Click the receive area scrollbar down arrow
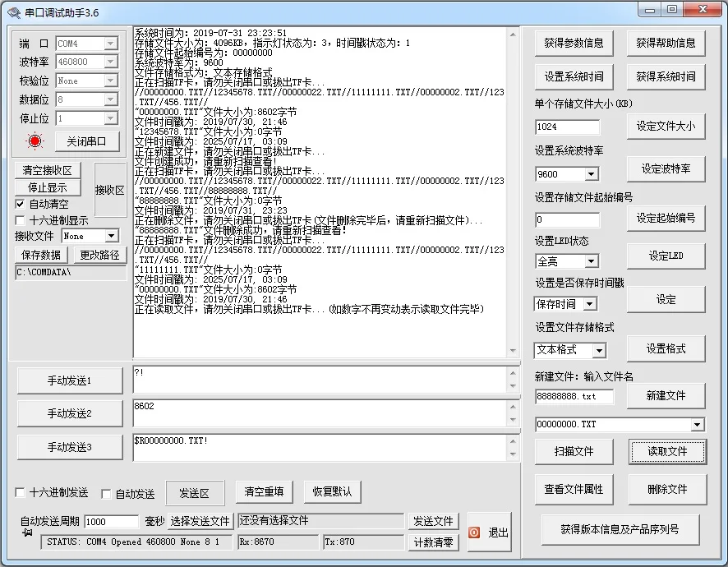This screenshot has width=728, height=567. click(x=513, y=351)
